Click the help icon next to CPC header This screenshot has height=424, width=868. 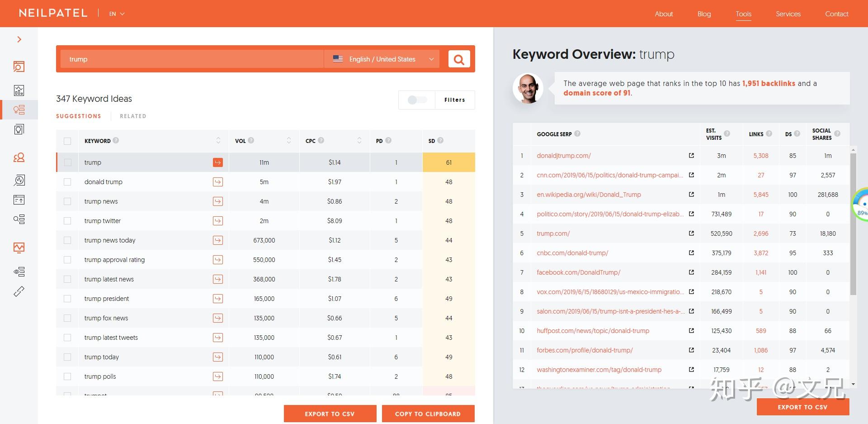click(321, 140)
